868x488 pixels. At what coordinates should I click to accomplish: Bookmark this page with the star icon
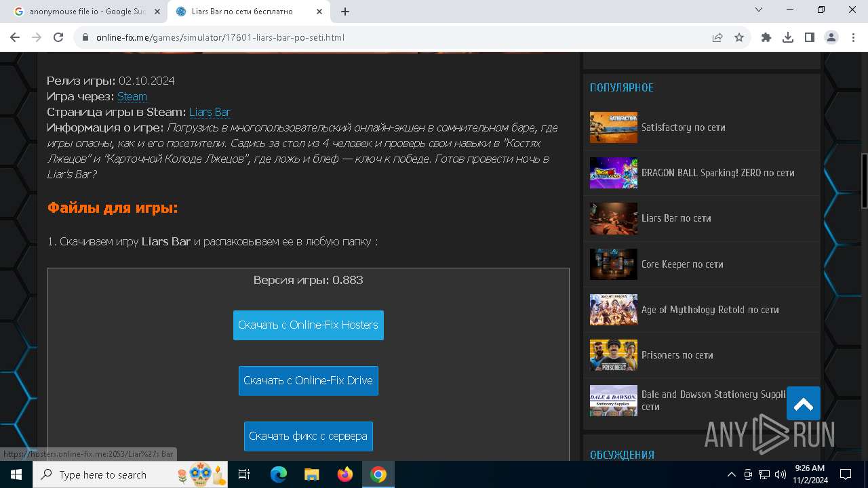click(739, 37)
